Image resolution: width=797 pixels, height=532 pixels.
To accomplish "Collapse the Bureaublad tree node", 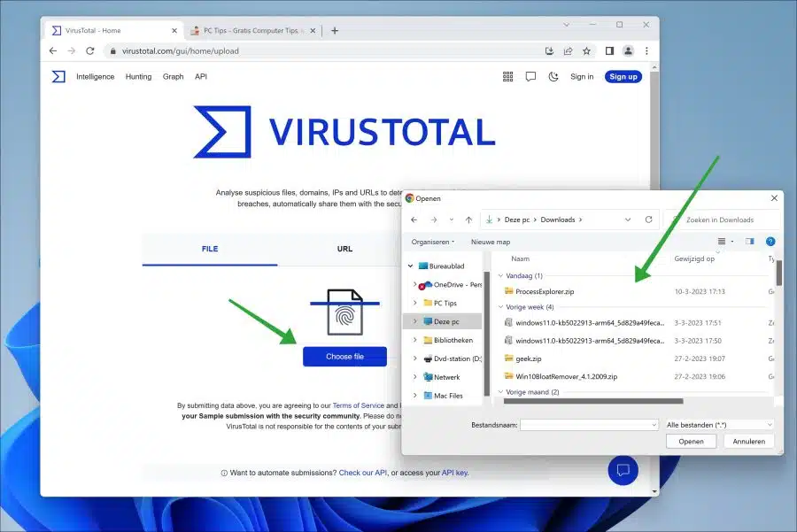I will tap(411, 266).
